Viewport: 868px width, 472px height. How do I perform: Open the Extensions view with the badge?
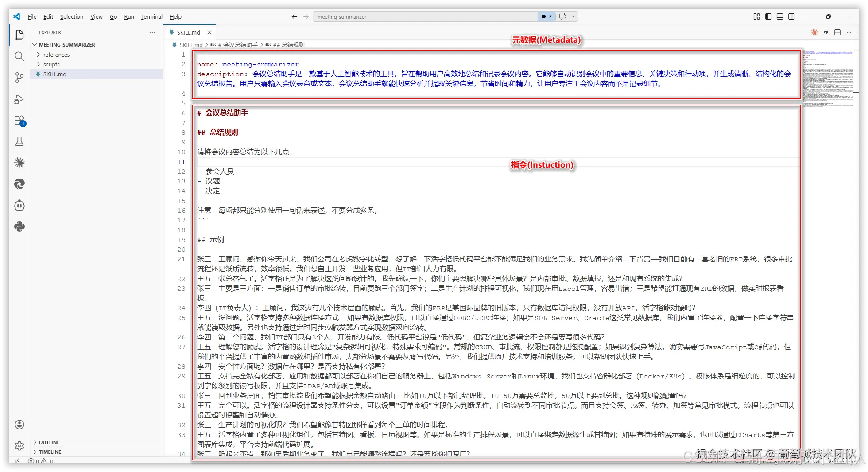coord(19,120)
